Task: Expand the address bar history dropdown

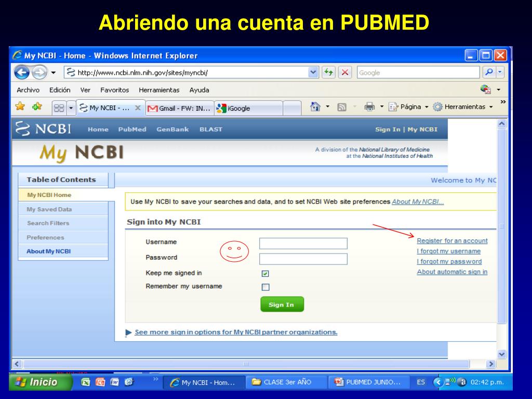Action: (x=313, y=72)
